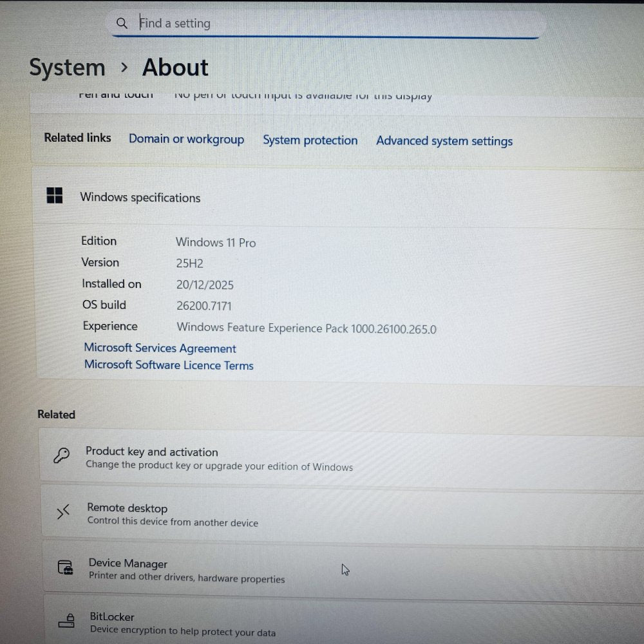644x644 pixels.
Task: Open the Domain or workgroup link
Action: coord(186,139)
